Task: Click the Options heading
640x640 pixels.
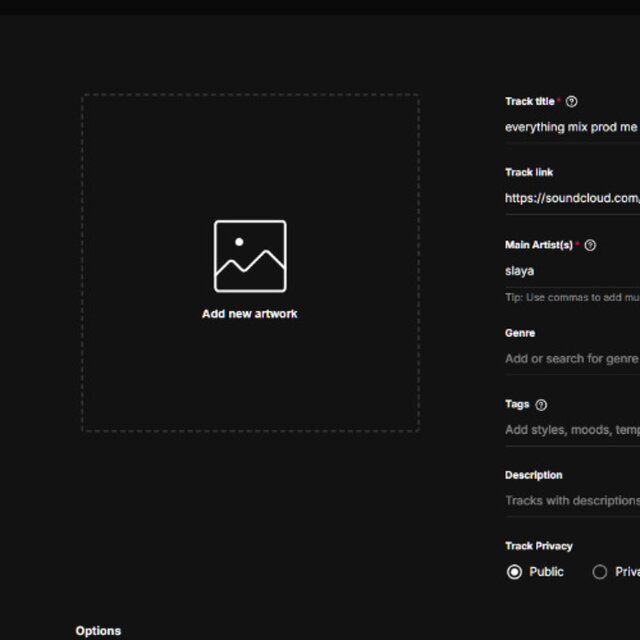Action: (98, 631)
